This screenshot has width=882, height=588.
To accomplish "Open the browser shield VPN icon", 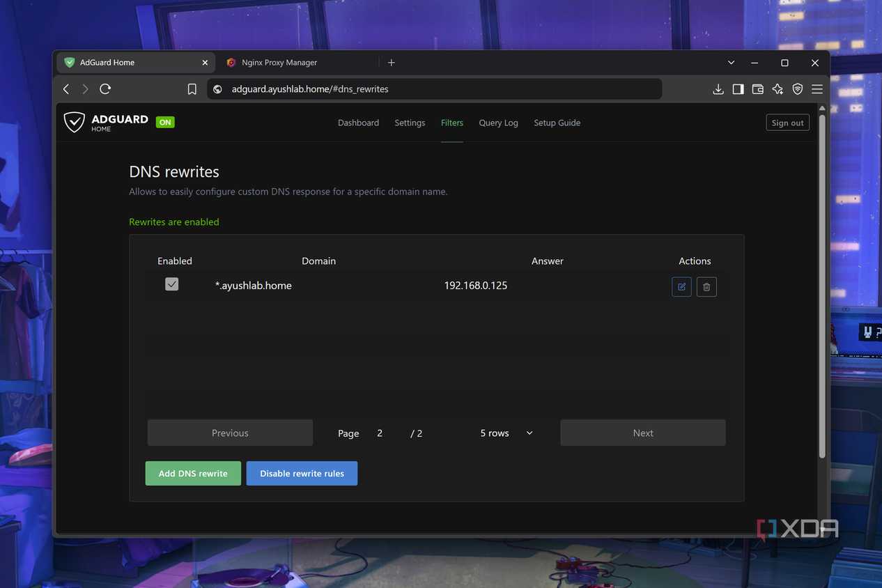I will [x=798, y=89].
